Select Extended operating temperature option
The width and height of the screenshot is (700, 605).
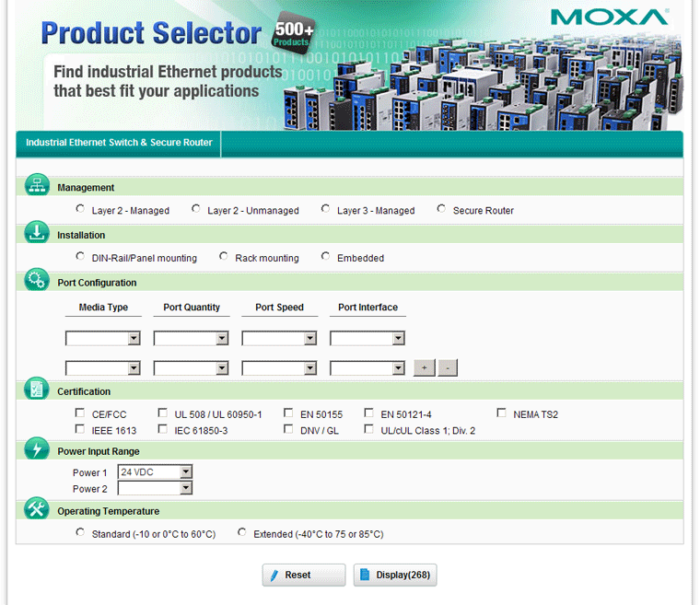(x=242, y=532)
